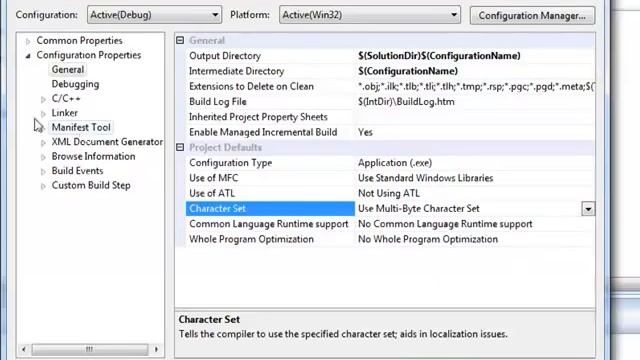Viewport: 640px width, 360px height.
Task: Click the Application (.exe) value
Action: [395, 163]
